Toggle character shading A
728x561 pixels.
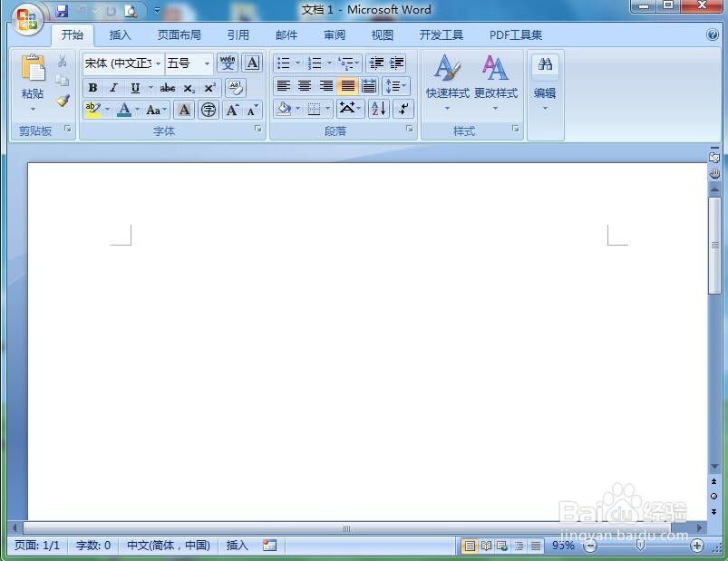pyautogui.click(x=184, y=110)
